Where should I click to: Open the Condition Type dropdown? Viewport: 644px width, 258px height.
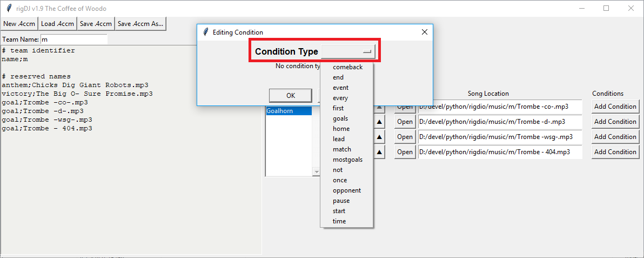348,51
